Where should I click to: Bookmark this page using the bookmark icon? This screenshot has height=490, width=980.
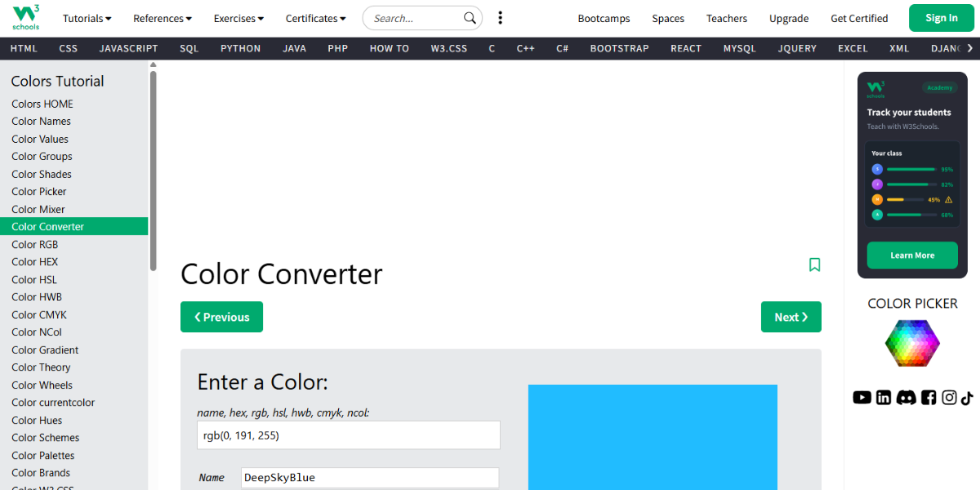click(x=814, y=265)
